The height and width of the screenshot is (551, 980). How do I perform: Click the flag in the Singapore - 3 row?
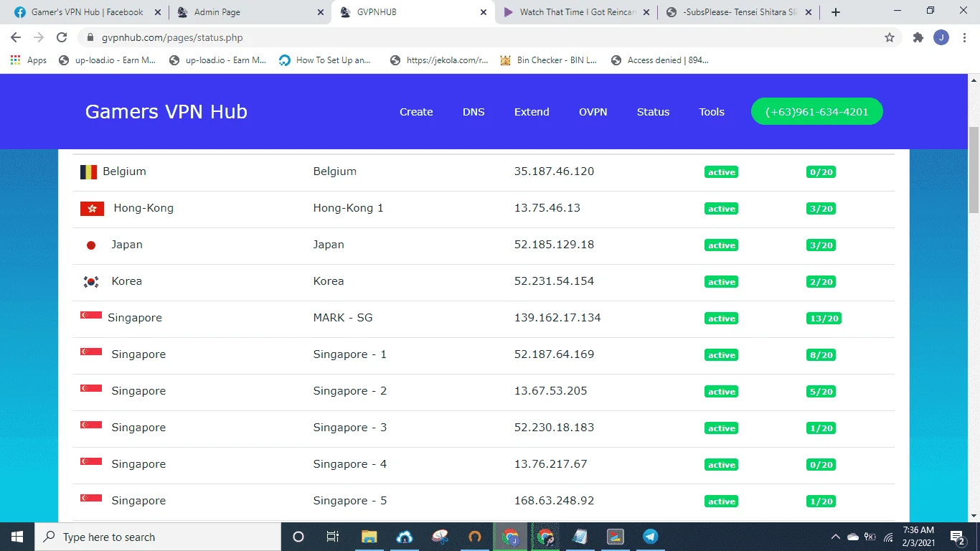pos(91,424)
